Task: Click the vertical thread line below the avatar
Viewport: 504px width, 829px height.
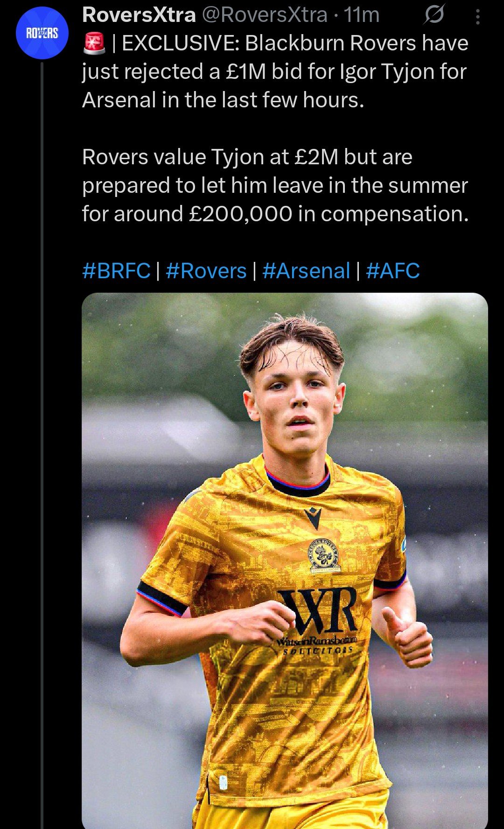Action: [x=42, y=420]
